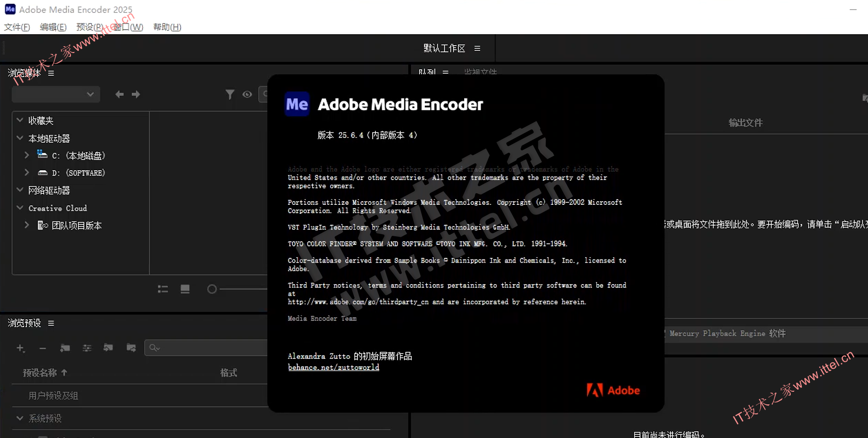This screenshot has height=438, width=868.
Task: Click the thumbnail zoom slider handle
Action: pyautogui.click(x=212, y=289)
